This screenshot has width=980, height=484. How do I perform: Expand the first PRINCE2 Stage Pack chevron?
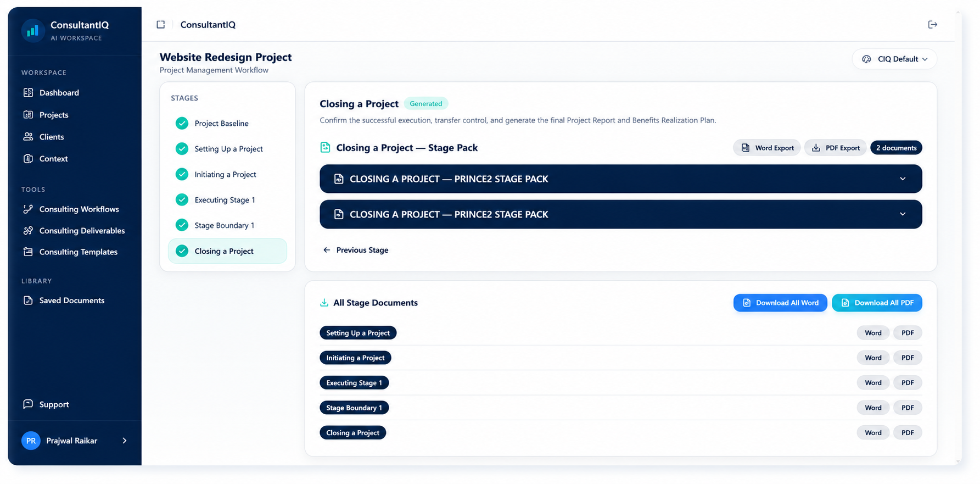click(x=903, y=179)
